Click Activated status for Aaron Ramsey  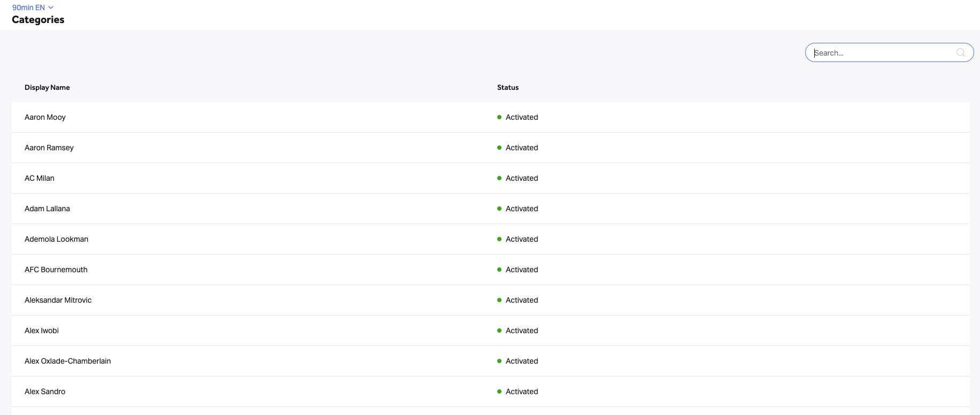pyautogui.click(x=518, y=148)
